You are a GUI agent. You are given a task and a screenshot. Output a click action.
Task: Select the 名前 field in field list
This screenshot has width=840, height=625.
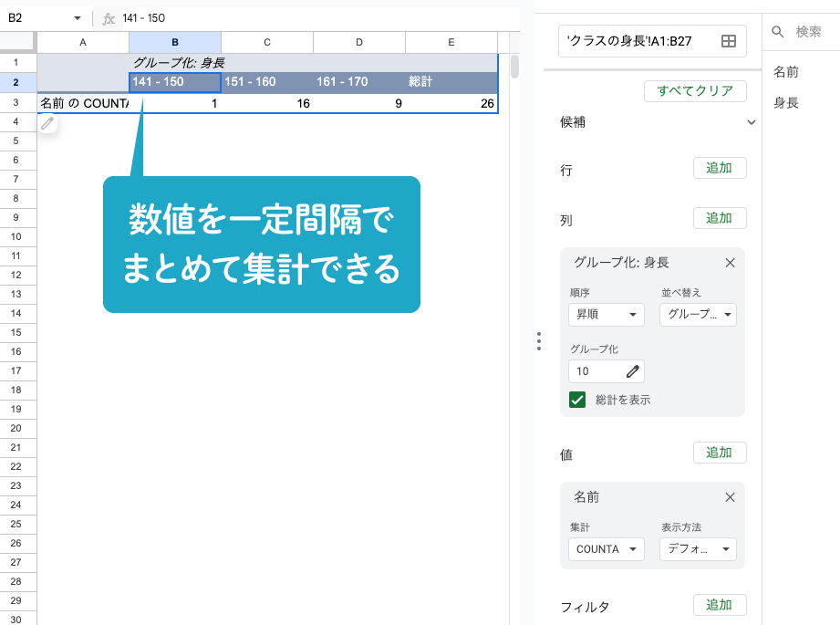pyautogui.click(x=786, y=72)
